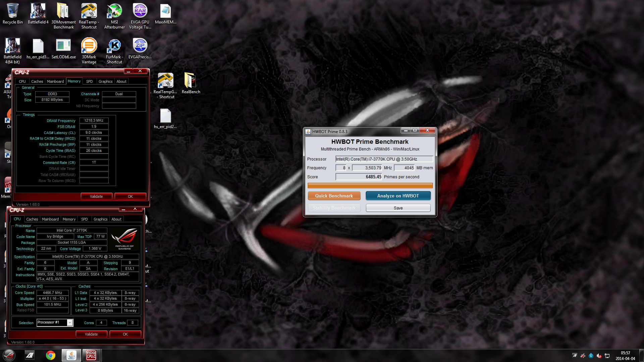Viewport: 644px width, 362px height.
Task: Select the Battlefield 4 (64 bit) shortcut
Action: 13,51
